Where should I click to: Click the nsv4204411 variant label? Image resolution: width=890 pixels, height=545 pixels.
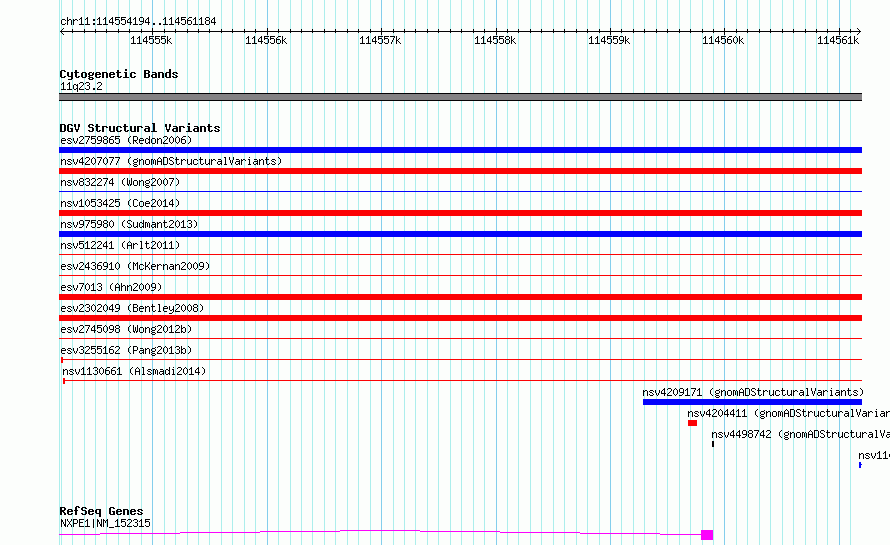pos(788,413)
